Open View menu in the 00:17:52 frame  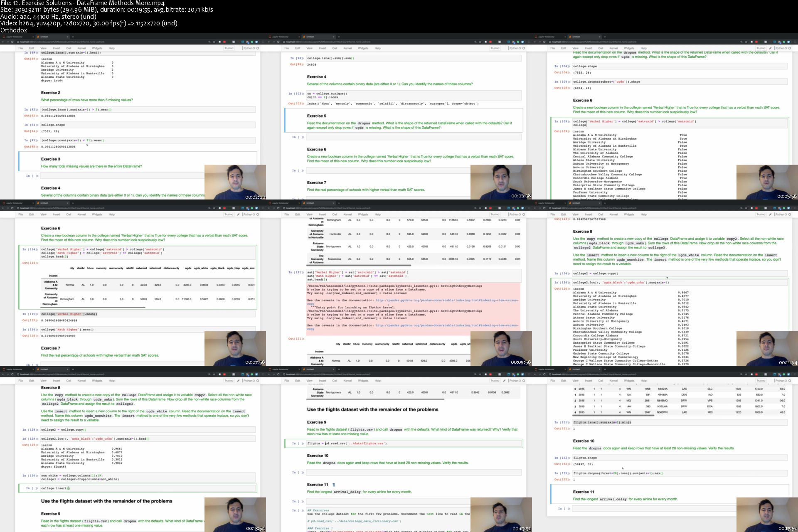coord(575,381)
